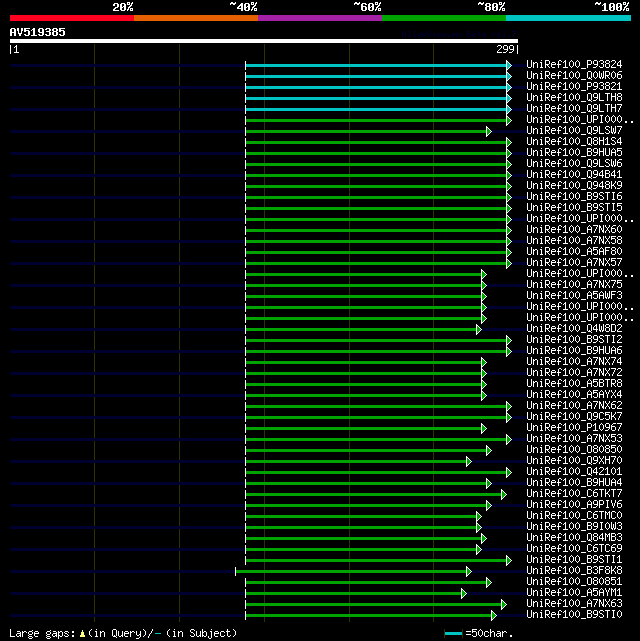Select the UniRef100_Q9XH70 label
Viewport: 640px width, 641px height.
pyautogui.click(x=574, y=461)
